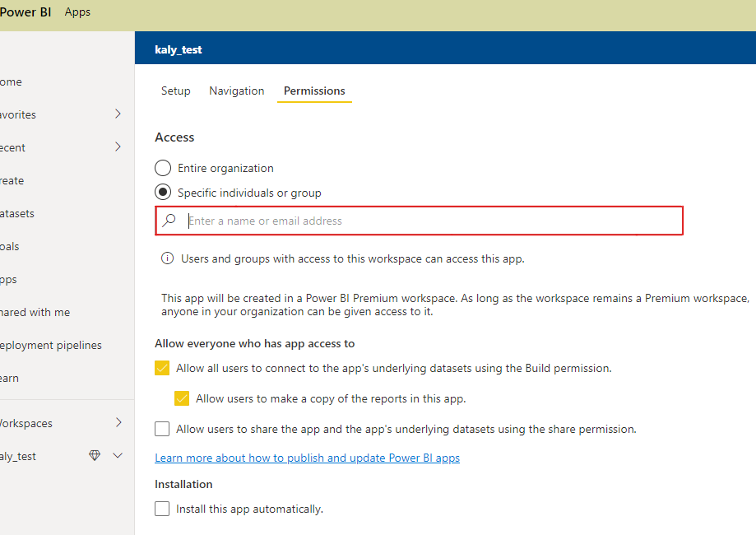Check Allow users to share the app checkbox
Image resolution: width=756 pixels, height=535 pixels.
tap(162, 429)
